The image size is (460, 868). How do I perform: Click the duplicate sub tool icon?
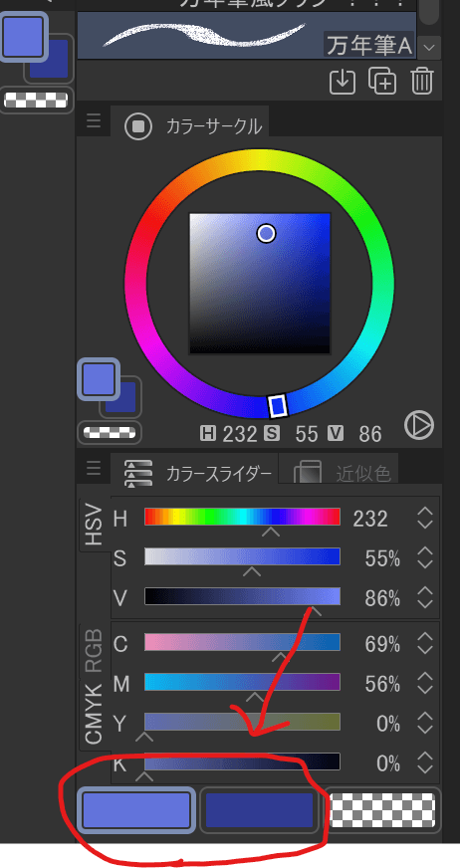click(382, 82)
